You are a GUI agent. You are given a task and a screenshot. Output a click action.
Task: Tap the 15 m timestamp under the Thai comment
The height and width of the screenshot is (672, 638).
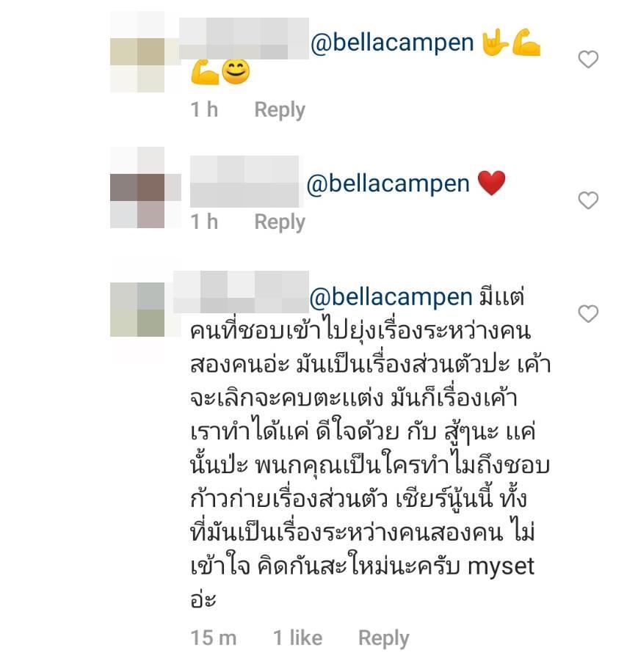coord(214,638)
